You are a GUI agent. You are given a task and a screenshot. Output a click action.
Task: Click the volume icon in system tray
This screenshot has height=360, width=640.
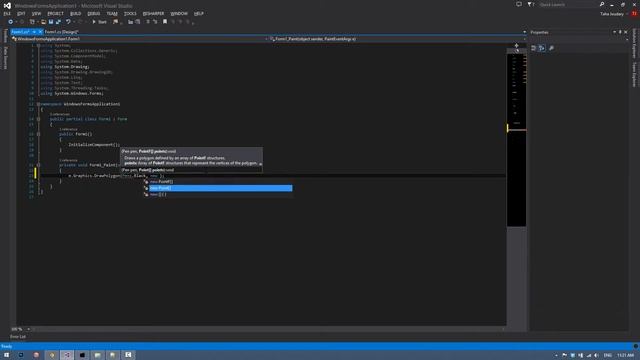coord(596,356)
